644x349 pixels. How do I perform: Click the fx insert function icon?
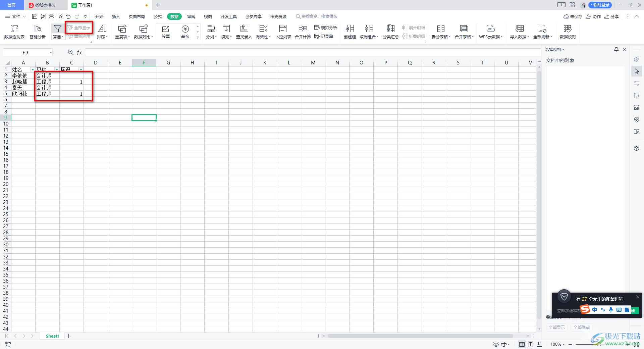point(79,52)
